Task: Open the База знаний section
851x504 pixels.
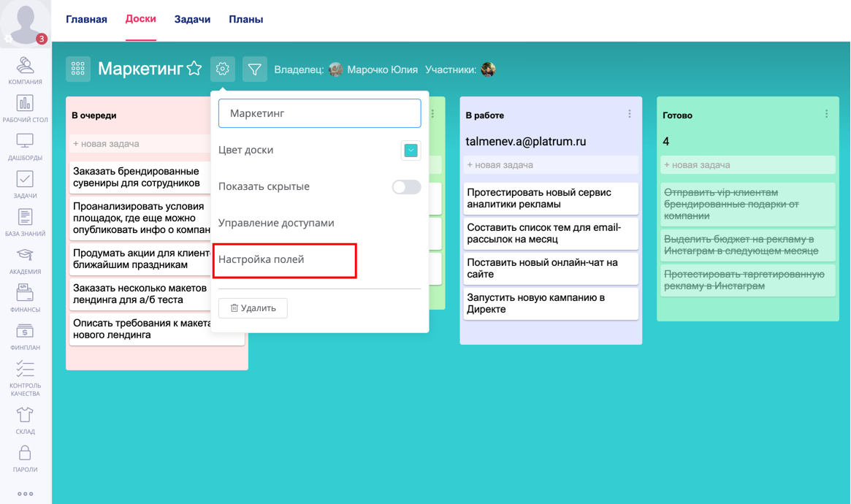Action: click(25, 218)
